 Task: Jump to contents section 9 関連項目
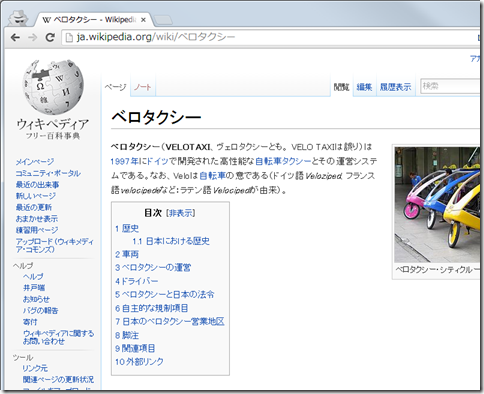pos(135,348)
